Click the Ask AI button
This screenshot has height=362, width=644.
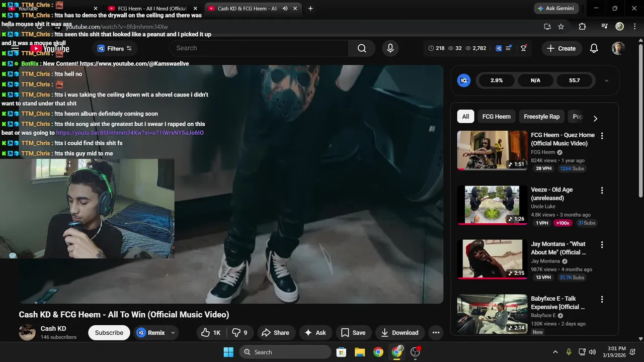[x=315, y=332]
